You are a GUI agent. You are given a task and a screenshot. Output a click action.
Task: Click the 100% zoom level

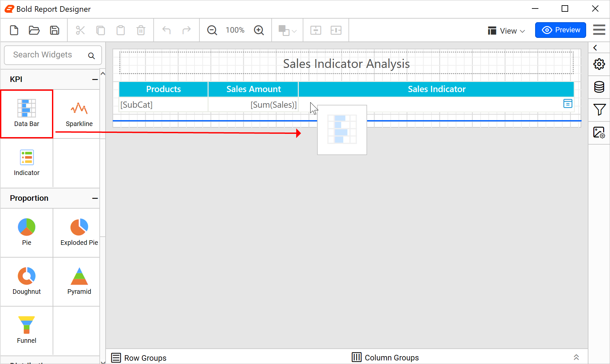[235, 30]
